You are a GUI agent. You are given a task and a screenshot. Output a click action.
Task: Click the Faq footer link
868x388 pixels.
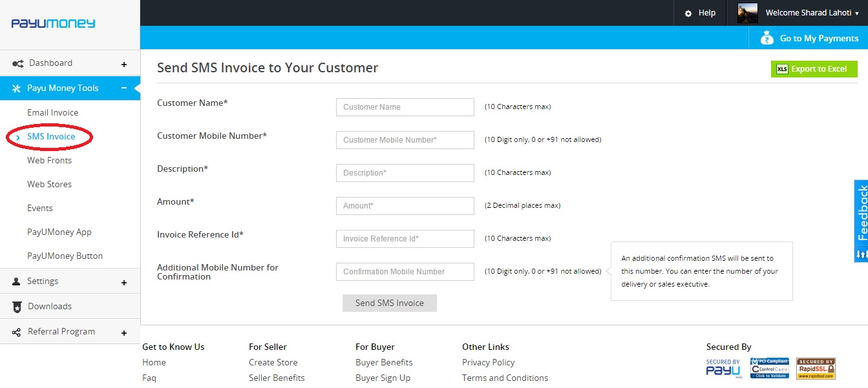(x=149, y=378)
